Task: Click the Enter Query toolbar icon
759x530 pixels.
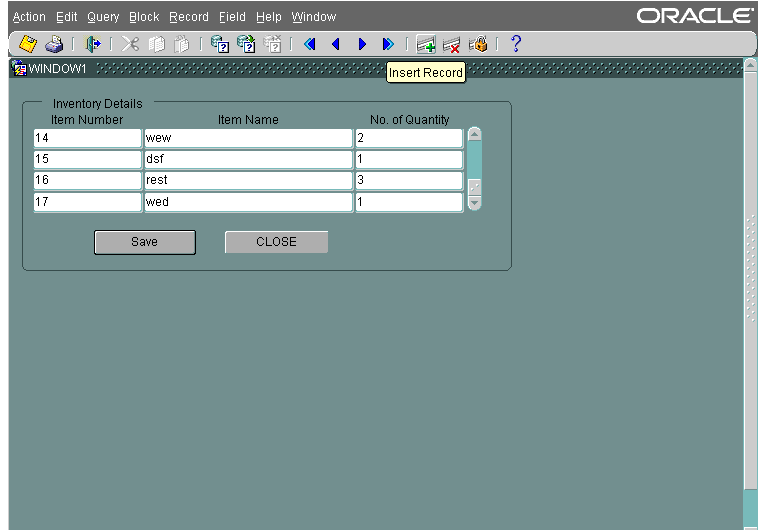Action: click(220, 44)
